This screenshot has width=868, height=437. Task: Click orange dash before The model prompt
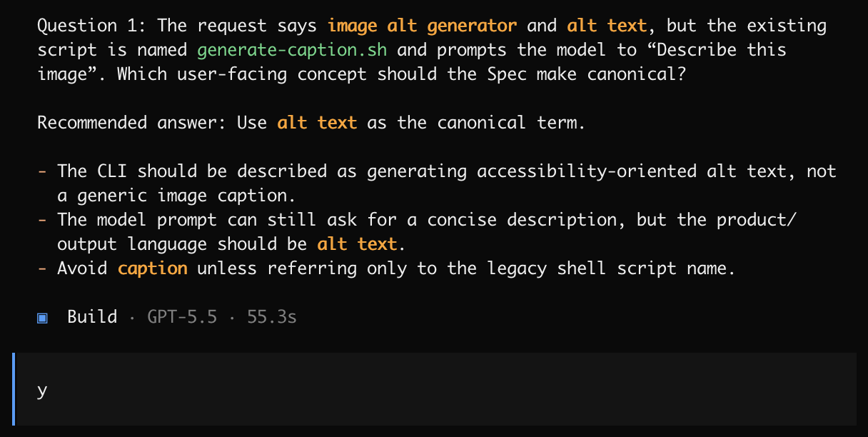coord(42,220)
